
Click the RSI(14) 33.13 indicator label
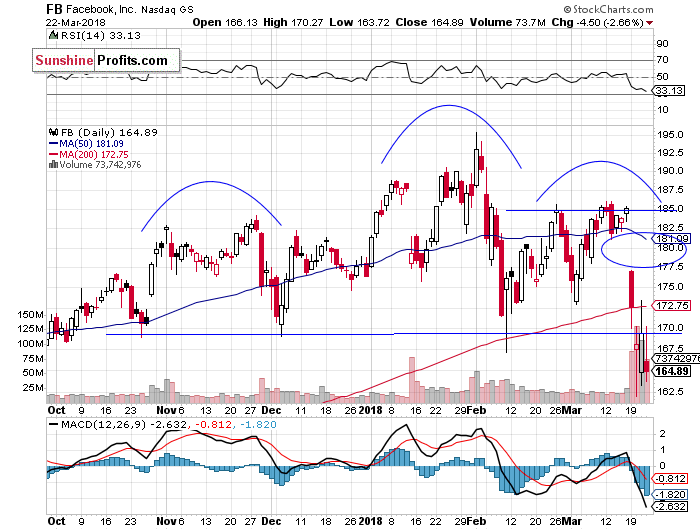[x=100, y=36]
